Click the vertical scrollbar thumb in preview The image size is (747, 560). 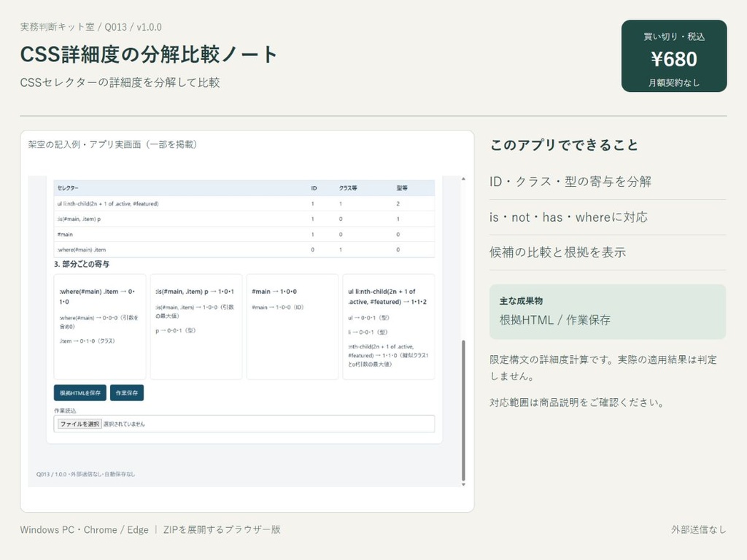(463, 411)
